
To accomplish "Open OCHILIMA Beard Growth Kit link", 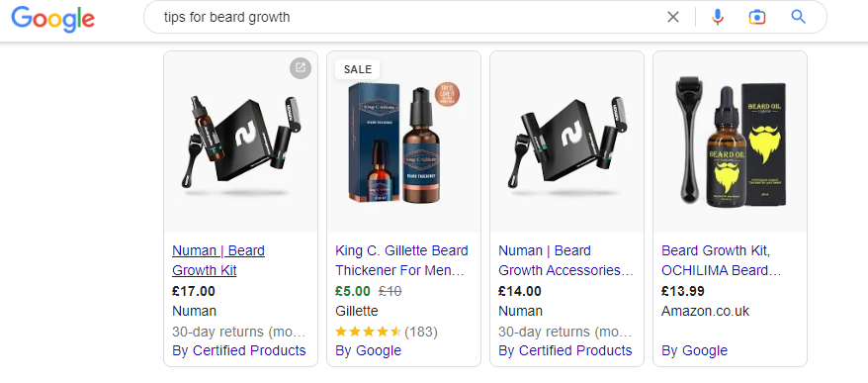I will click(722, 260).
